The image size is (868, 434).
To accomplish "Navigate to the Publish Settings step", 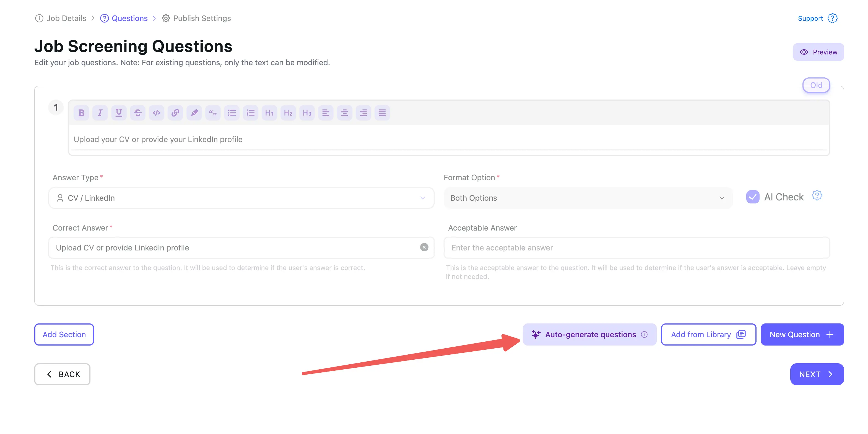I will click(x=201, y=18).
